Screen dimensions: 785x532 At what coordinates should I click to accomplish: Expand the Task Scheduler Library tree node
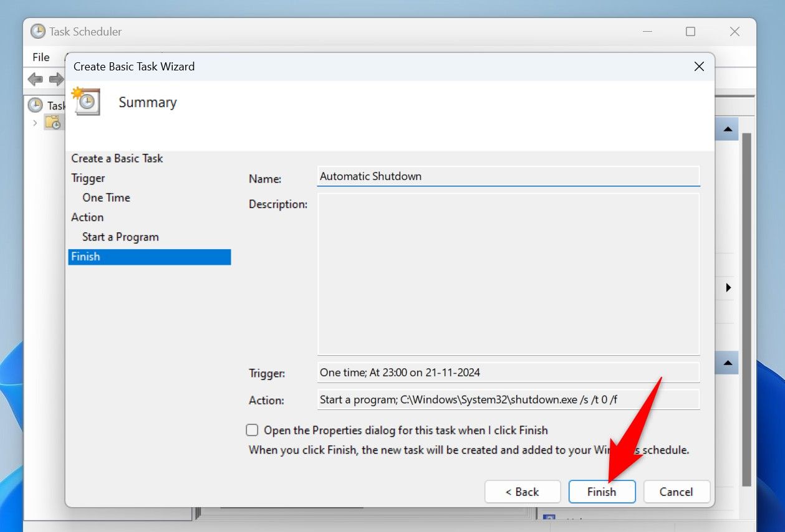[x=35, y=123]
